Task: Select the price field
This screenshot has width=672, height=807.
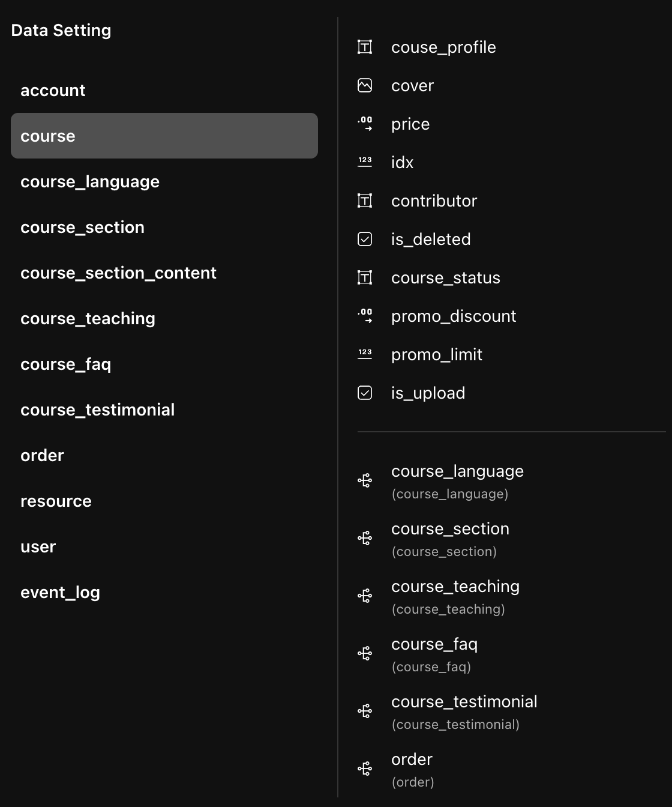Action: [x=410, y=124]
